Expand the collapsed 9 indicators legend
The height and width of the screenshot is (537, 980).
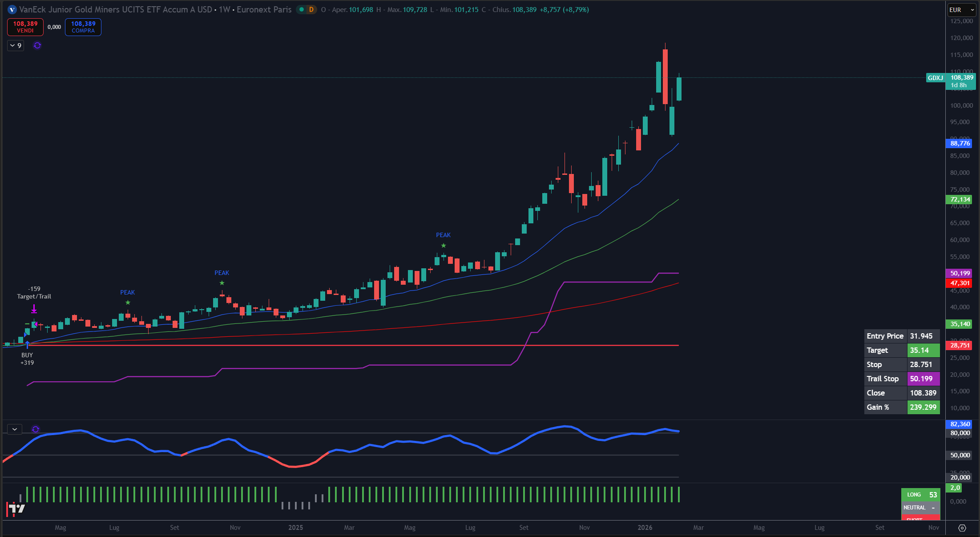click(16, 45)
